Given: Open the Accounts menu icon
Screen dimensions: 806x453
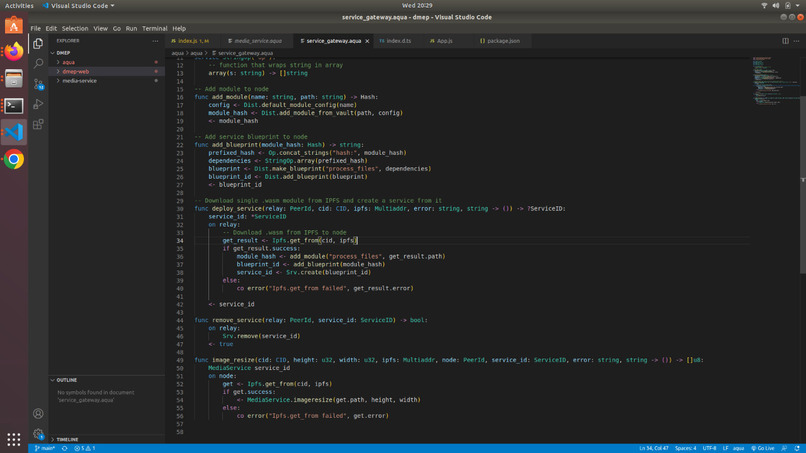Looking at the screenshot, I should 38,413.
